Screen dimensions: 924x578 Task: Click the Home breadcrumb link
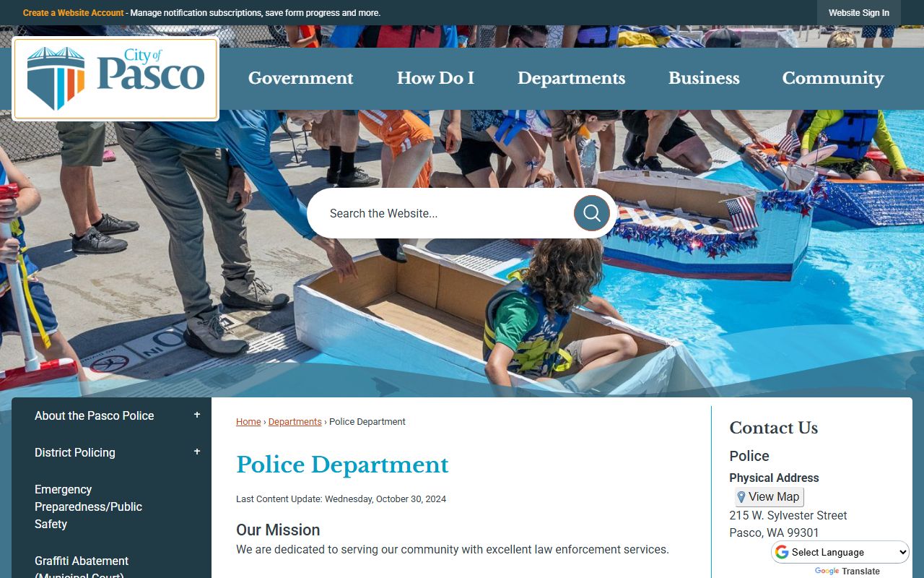pyautogui.click(x=248, y=421)
